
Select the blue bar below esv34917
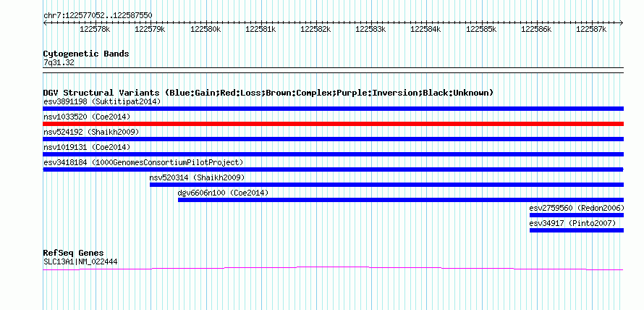coord(577,230)
